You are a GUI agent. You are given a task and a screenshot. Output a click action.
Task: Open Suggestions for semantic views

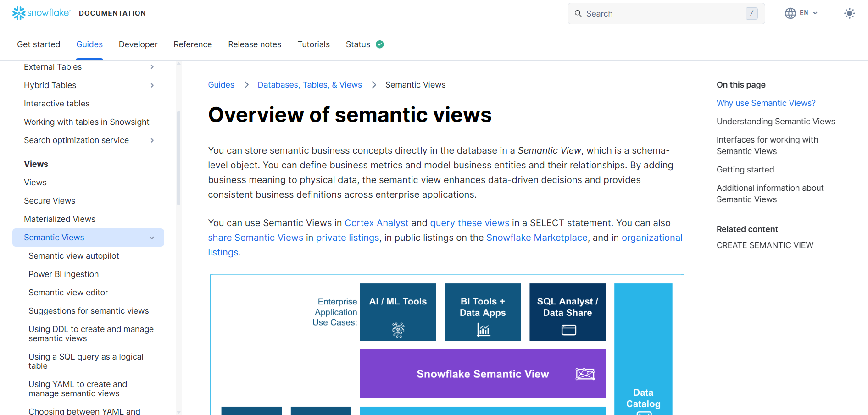89,311
